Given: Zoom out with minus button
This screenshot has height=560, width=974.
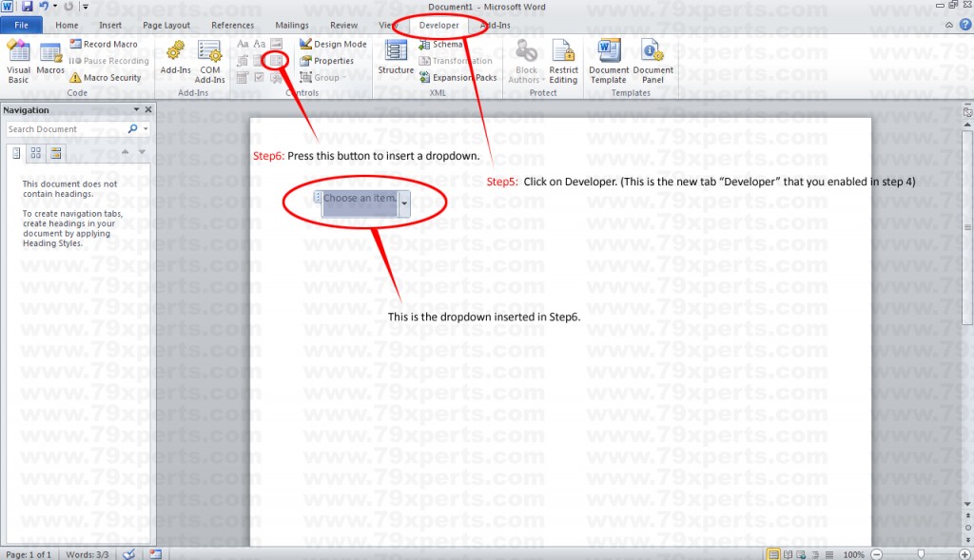Looking at the screenshot, I should (876, 554).
